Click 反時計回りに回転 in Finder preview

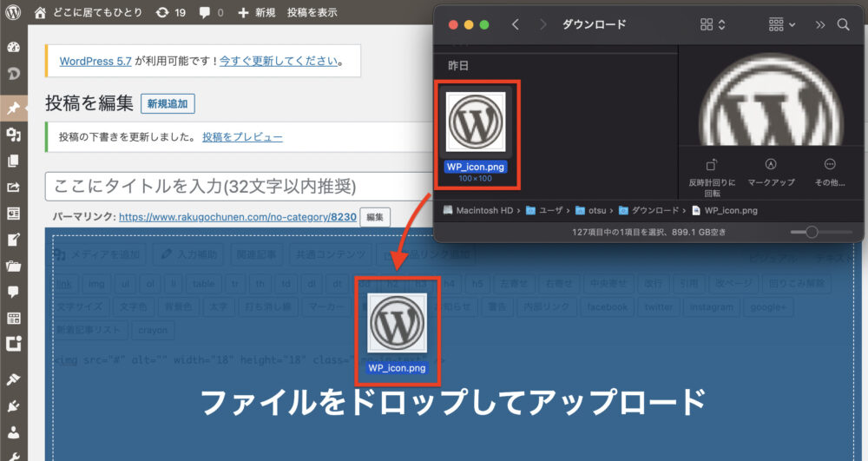click(x=712, y=177)
